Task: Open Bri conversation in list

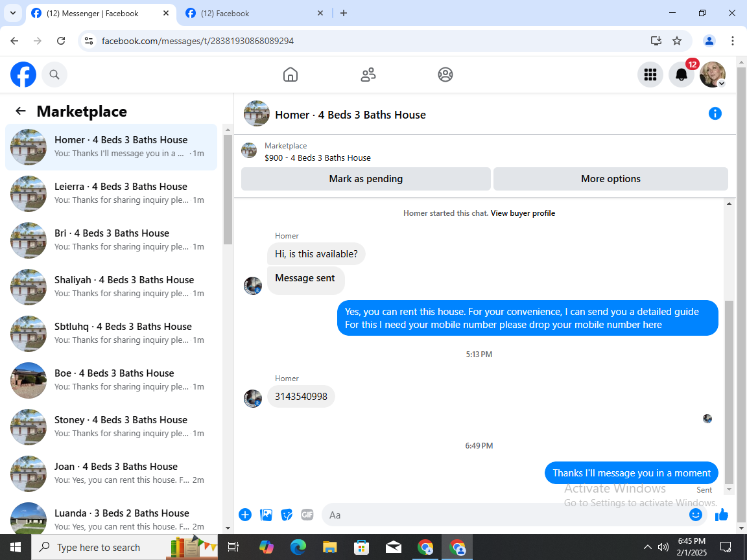Action: [x=111, y=240]
